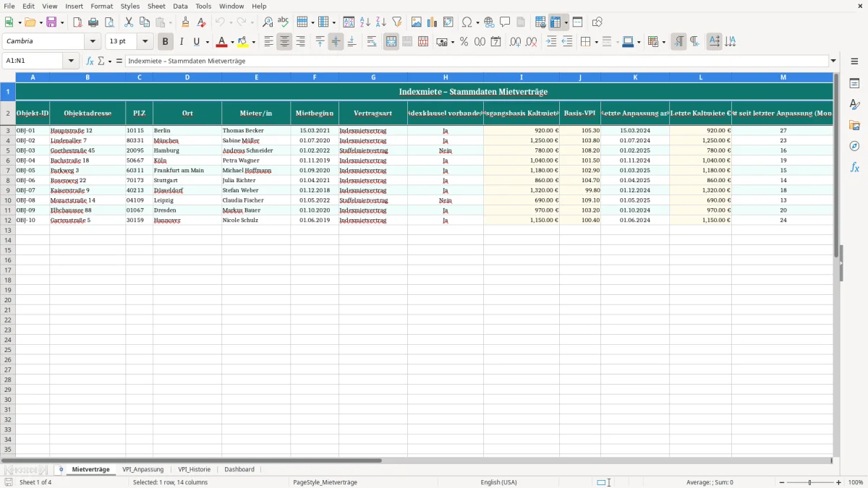Open Draw Functions shapes icon
Image resolution: width=868 pixels, height=488 pixels.
pos(597,22)
